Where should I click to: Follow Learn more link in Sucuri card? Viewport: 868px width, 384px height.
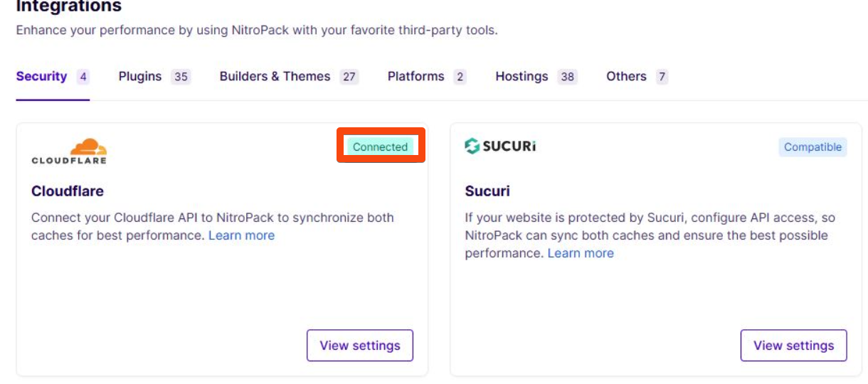point(581,253)
